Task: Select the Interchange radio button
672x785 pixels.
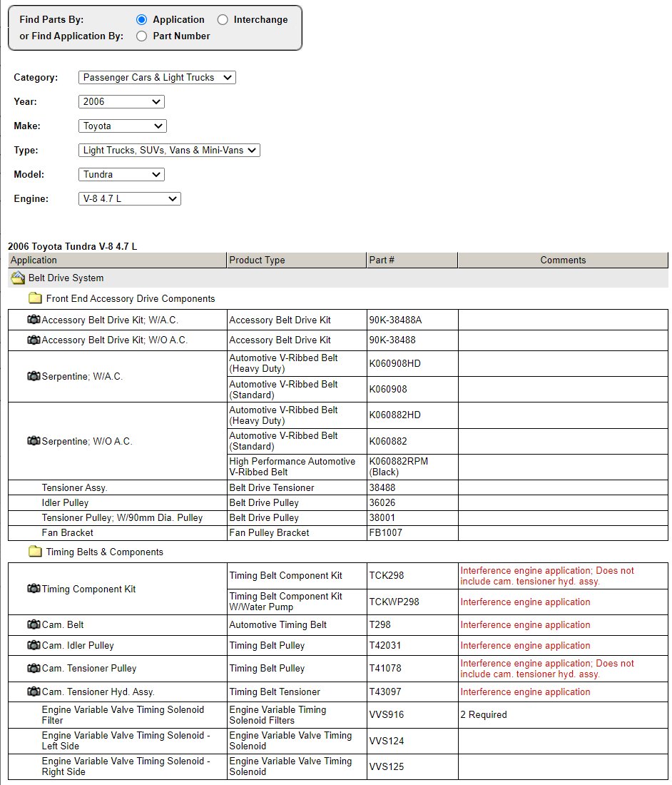Action: [x=223, y=19]
